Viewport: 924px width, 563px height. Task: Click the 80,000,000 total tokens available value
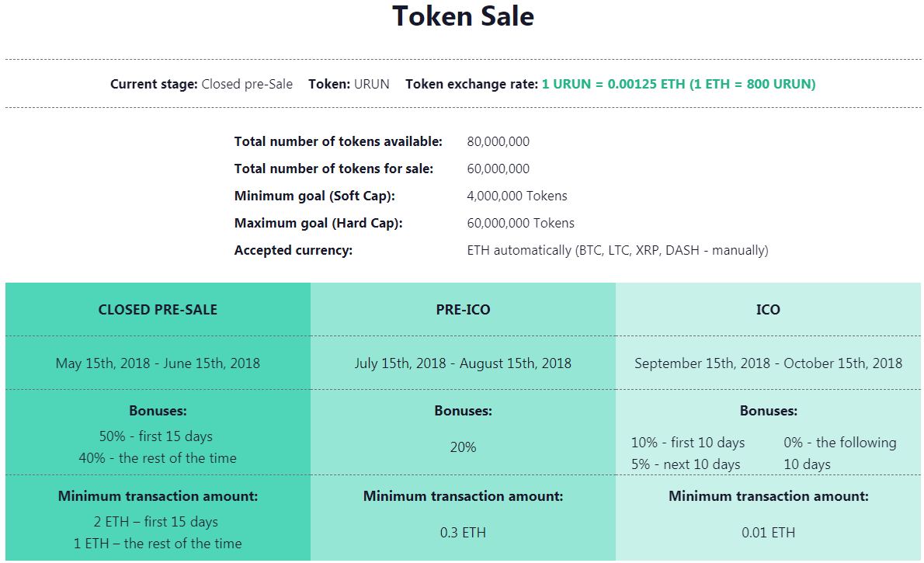tap(498, 141)
